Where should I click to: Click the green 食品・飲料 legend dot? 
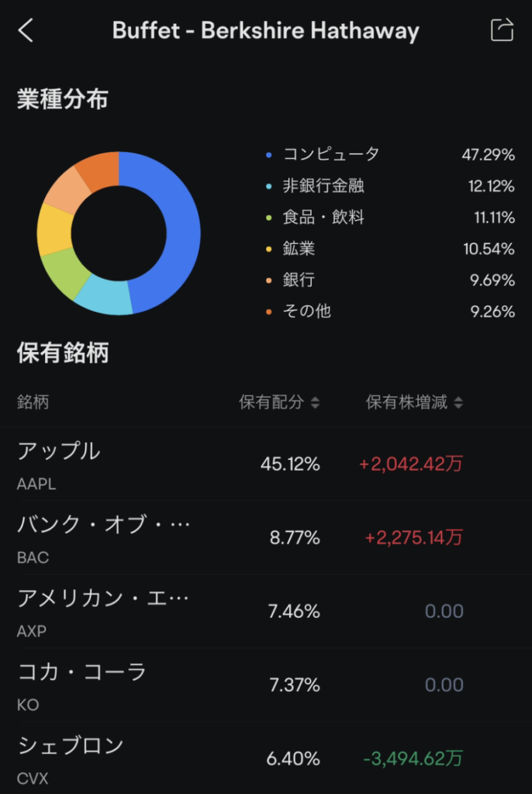pos(269,218)
